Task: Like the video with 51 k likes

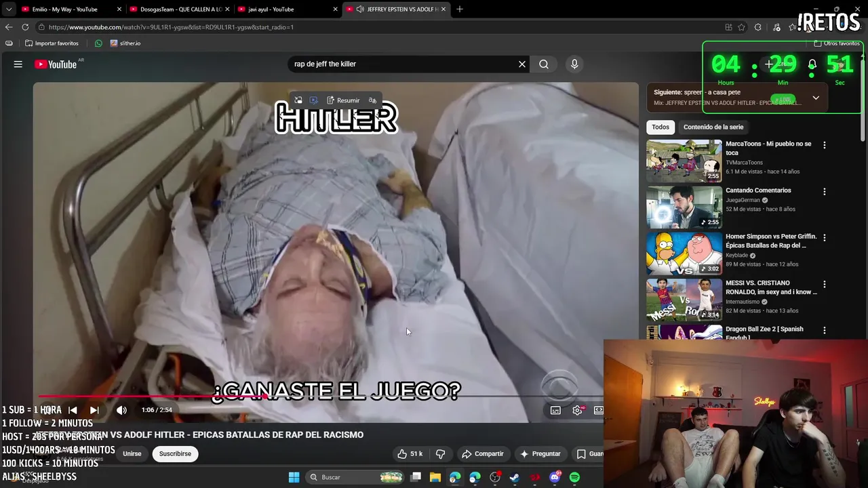Action: (410, 453)
